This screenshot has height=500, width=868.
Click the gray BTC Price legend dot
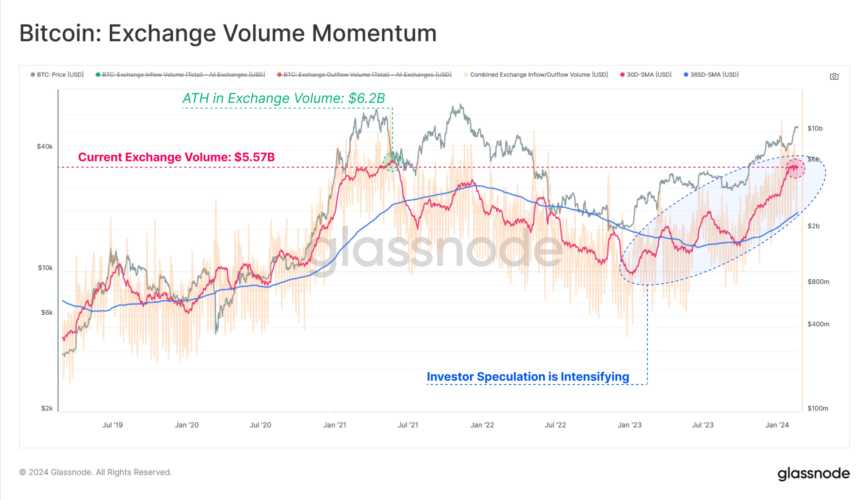33,75
